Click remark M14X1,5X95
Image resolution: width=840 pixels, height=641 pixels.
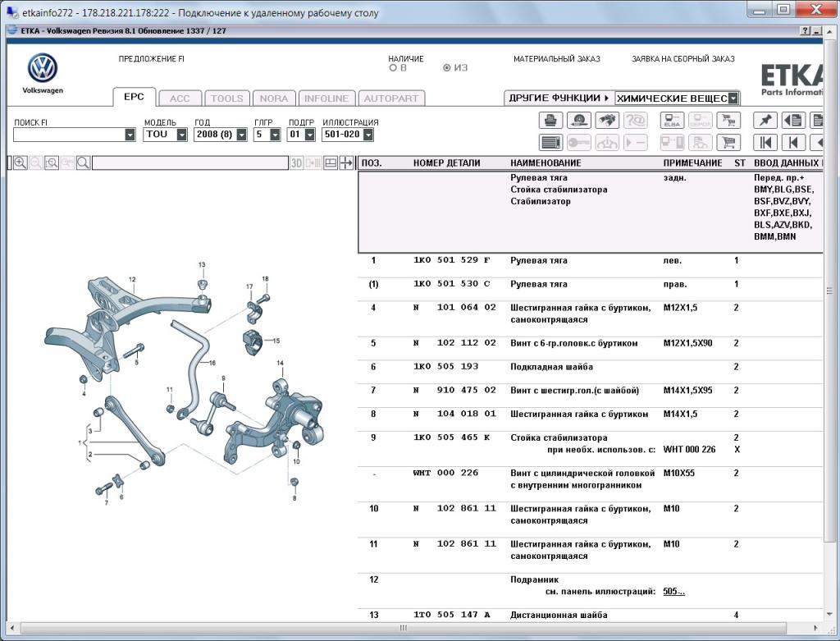pos(688,391)
